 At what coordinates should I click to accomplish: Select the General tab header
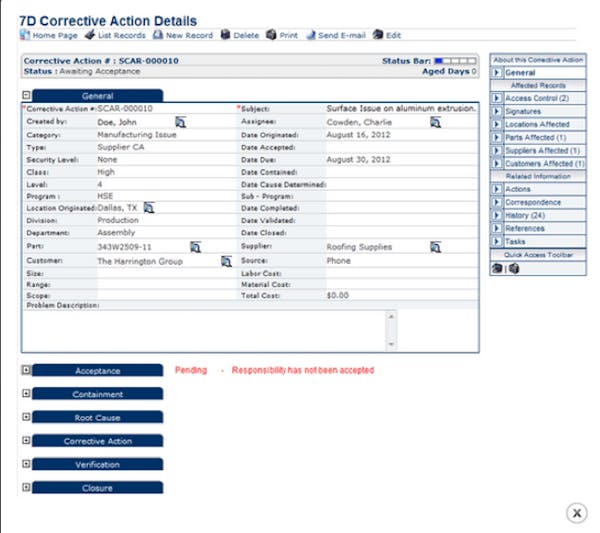tap(98, 96)
